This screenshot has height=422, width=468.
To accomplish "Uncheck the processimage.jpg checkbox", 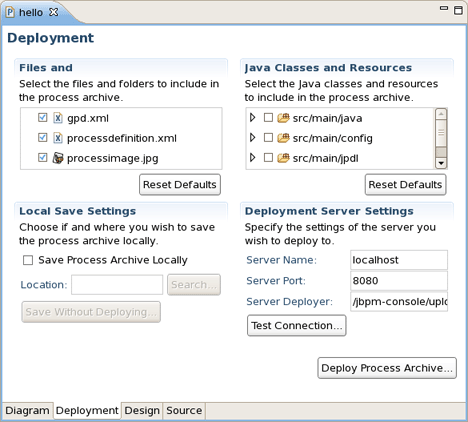I will 43,157.
